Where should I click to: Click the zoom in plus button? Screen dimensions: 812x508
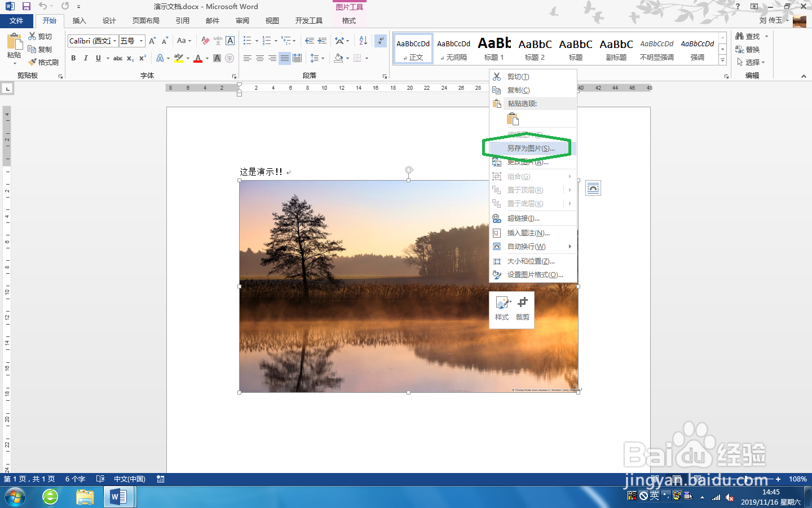coord(778,479)
